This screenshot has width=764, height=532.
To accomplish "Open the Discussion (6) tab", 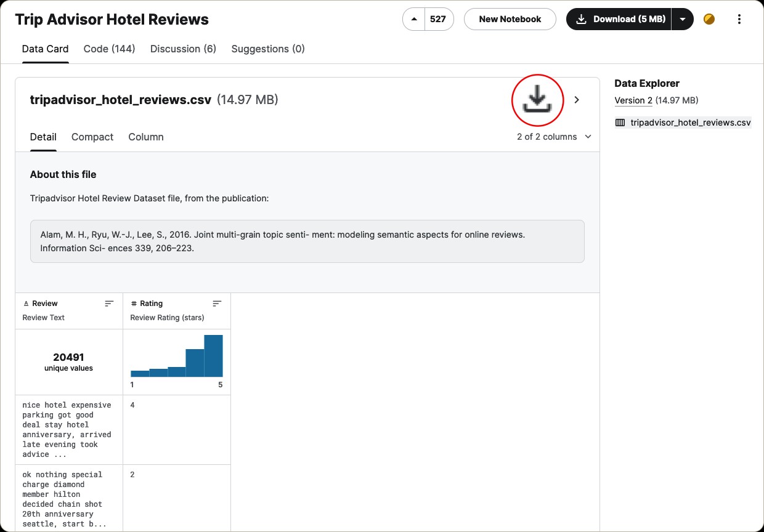I will (x=183, y=49).
